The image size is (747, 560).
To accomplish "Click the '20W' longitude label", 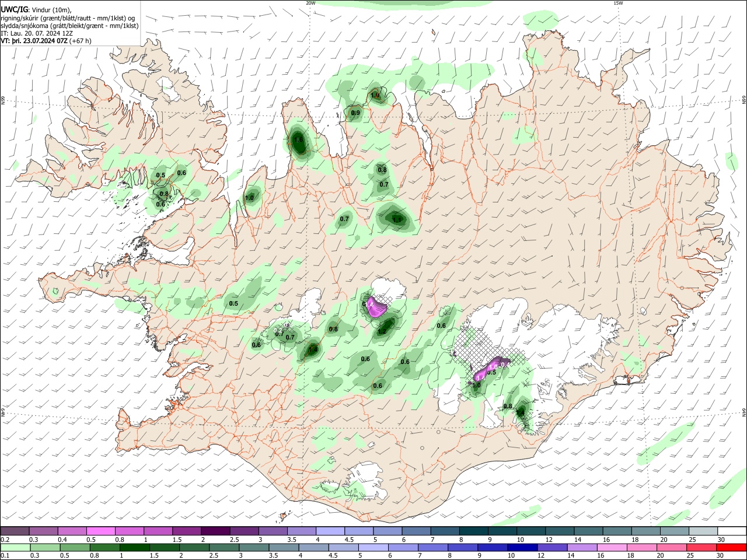I will click(310, 3).
